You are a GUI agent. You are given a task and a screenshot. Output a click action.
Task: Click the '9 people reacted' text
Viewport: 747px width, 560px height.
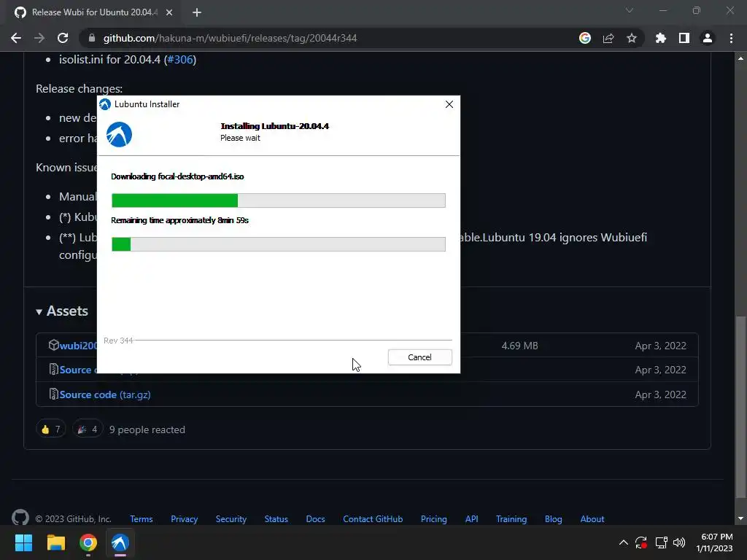147,429
